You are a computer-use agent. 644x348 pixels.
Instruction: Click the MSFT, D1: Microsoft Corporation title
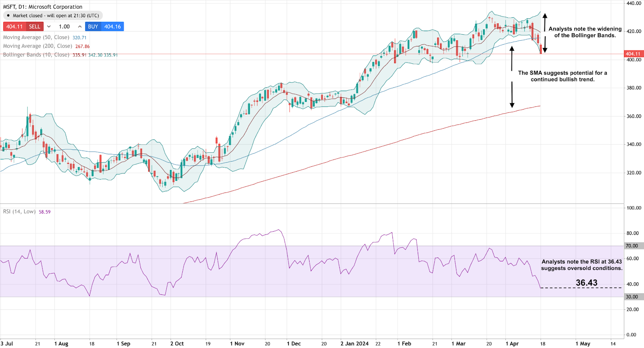coord(43,7)
